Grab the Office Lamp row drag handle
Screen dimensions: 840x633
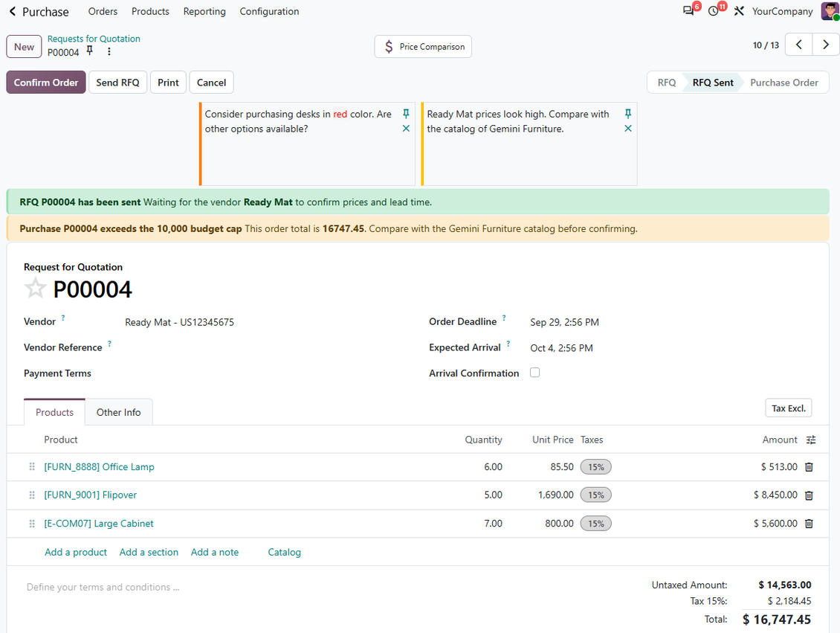coord(32,467)
